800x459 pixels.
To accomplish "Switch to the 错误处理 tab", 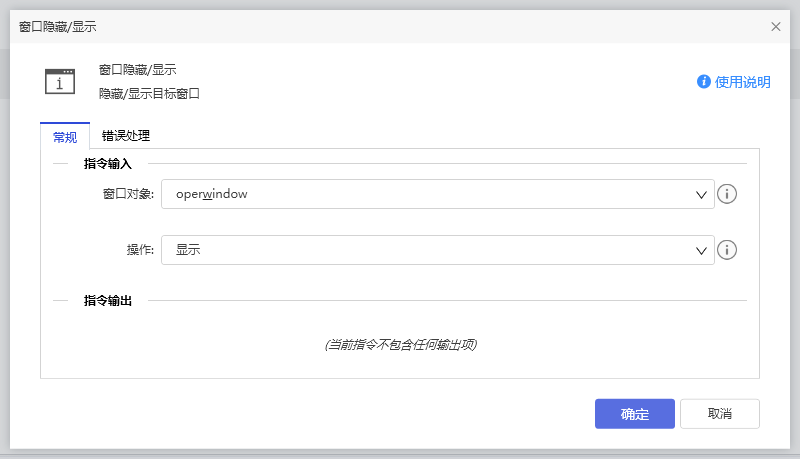I will click(126, 136).
